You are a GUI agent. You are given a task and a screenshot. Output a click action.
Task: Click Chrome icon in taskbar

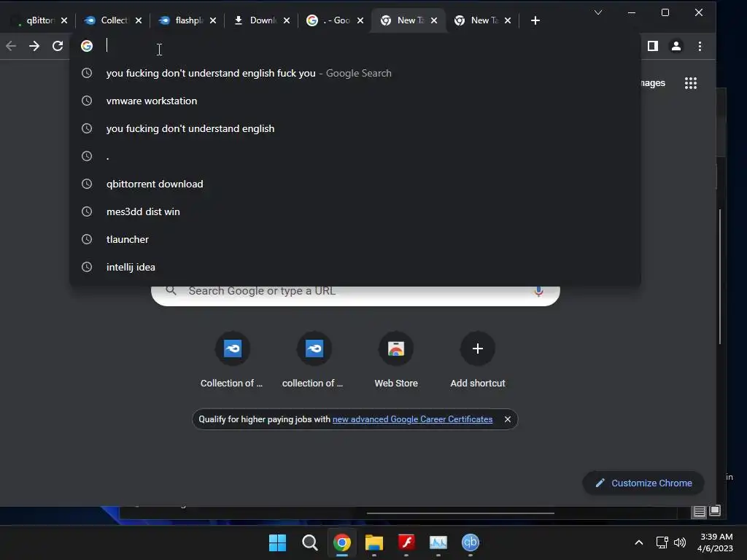point(342,542)
